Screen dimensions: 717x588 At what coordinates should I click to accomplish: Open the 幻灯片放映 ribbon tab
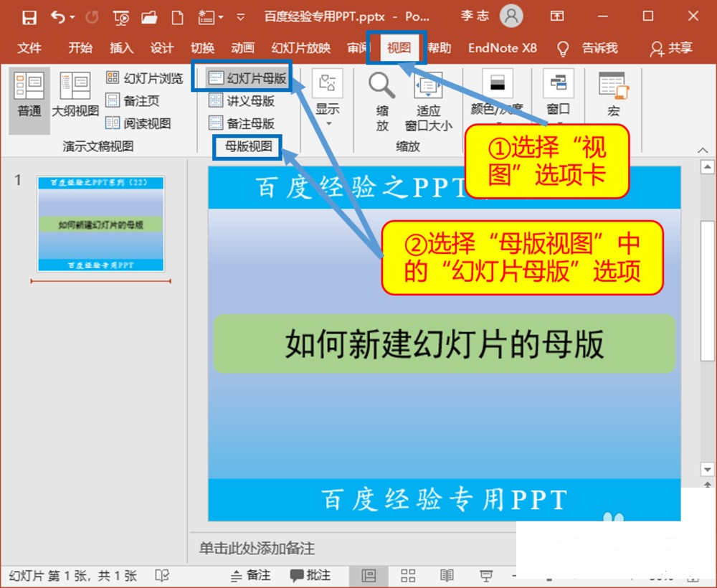[301, 47]
